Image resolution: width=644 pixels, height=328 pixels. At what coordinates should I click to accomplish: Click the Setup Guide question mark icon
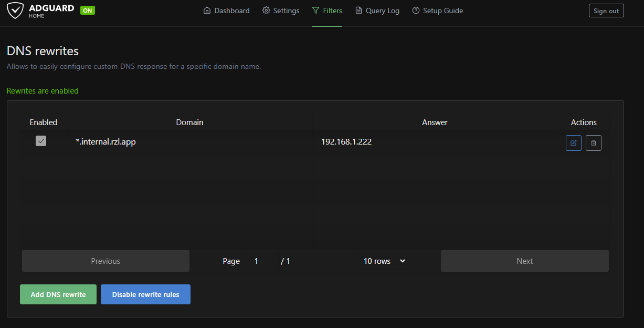pos(416,11)
